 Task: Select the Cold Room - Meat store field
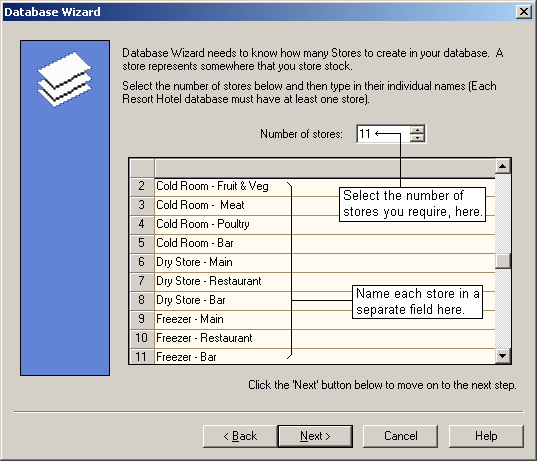pyautogui.click(x=325, y=206)
